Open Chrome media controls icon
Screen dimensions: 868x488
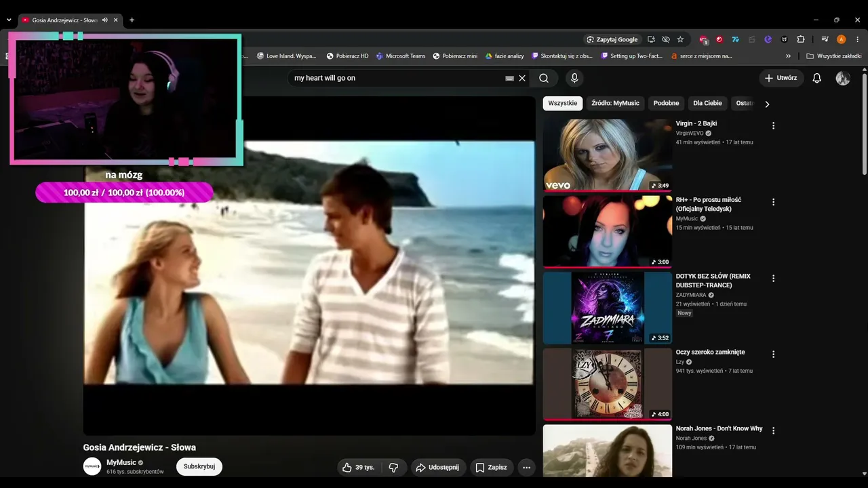pyautogui.click(x=825, y=39)
